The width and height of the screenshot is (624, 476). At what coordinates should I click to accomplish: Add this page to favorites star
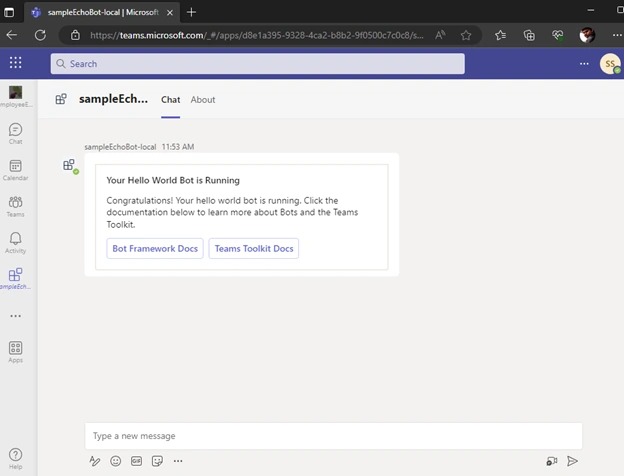[x=466, y=35]
